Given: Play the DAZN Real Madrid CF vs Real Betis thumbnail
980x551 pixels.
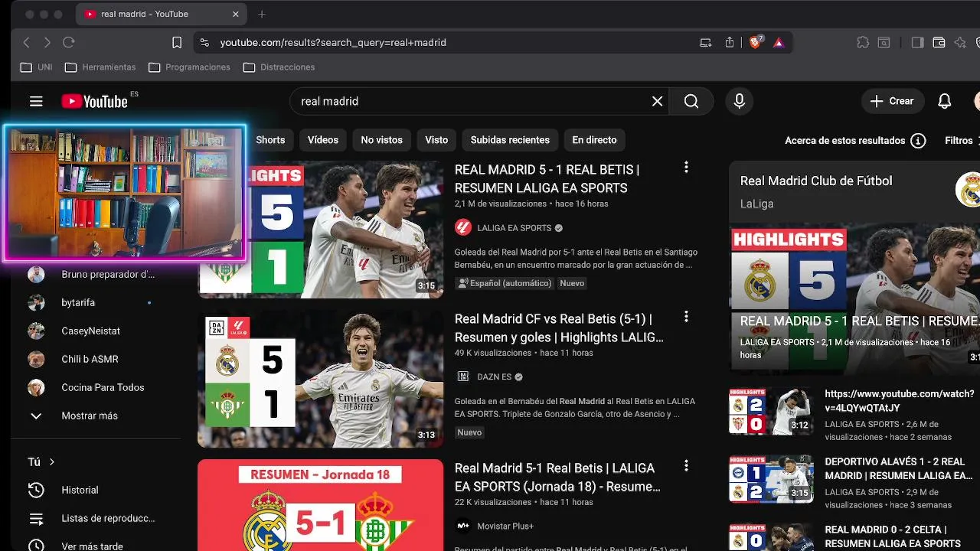Looking at the screenshot, I should (x=320, y=379).
